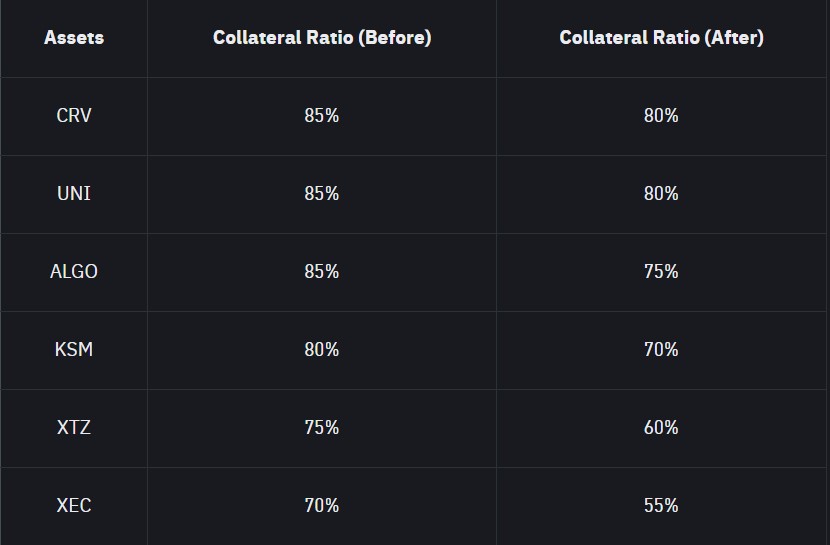Click the Assets column header
The width and height of the screenshot is (830, 545).
coord(74,38)
